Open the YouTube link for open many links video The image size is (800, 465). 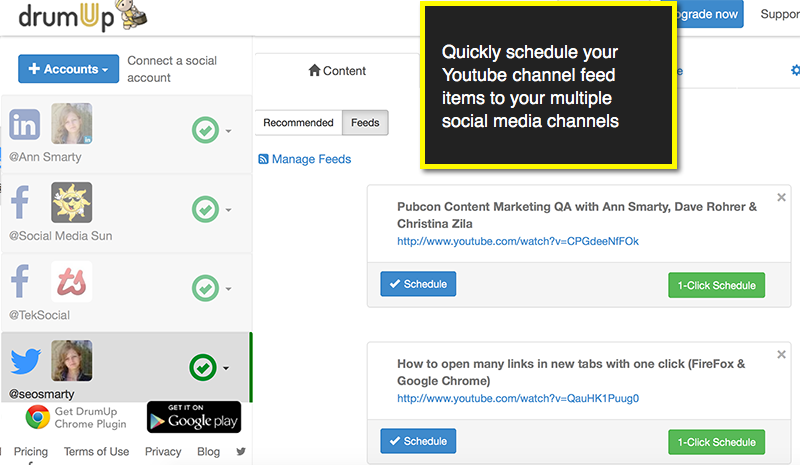518,398
